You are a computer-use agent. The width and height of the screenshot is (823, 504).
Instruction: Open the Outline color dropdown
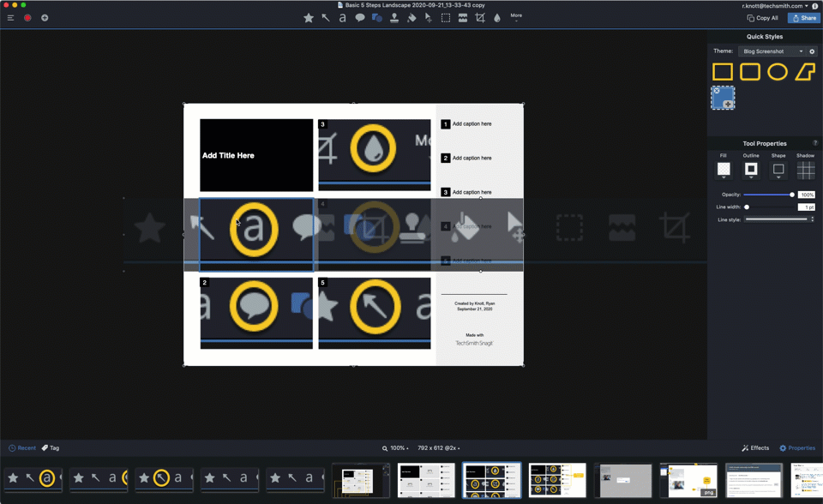click(x=751, y=170)
